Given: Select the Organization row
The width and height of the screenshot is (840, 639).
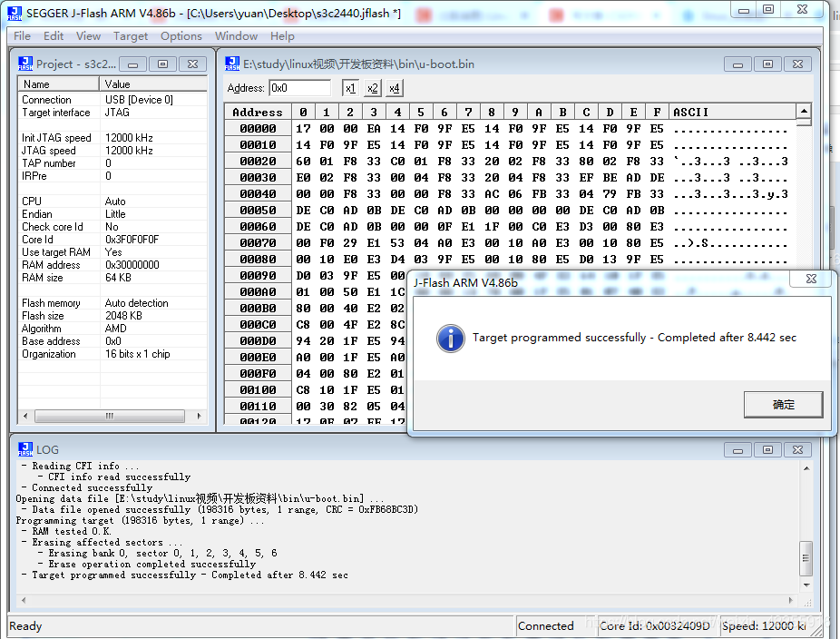Looking at the screenshot, I should point(112,354).
